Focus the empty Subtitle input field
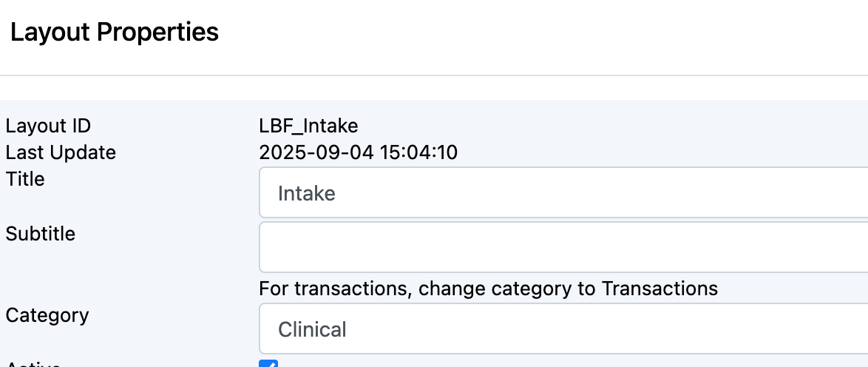This screenshot has height=367, width=868. (562, 248)
